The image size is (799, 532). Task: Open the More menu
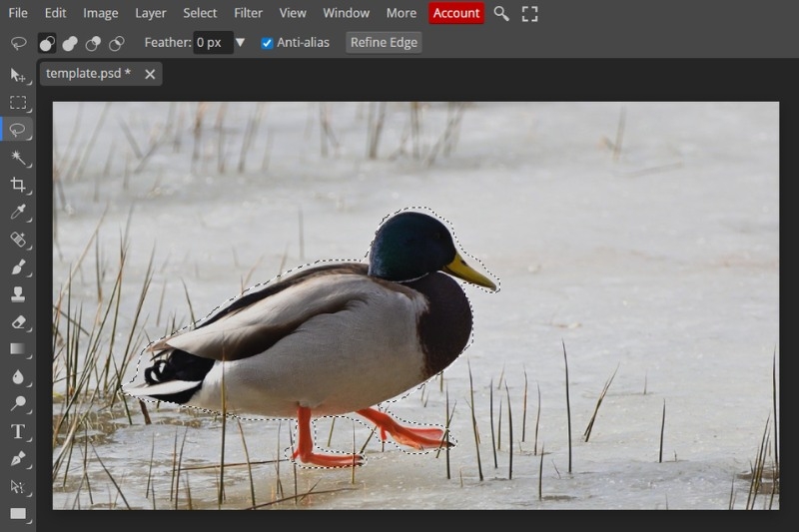401,13
